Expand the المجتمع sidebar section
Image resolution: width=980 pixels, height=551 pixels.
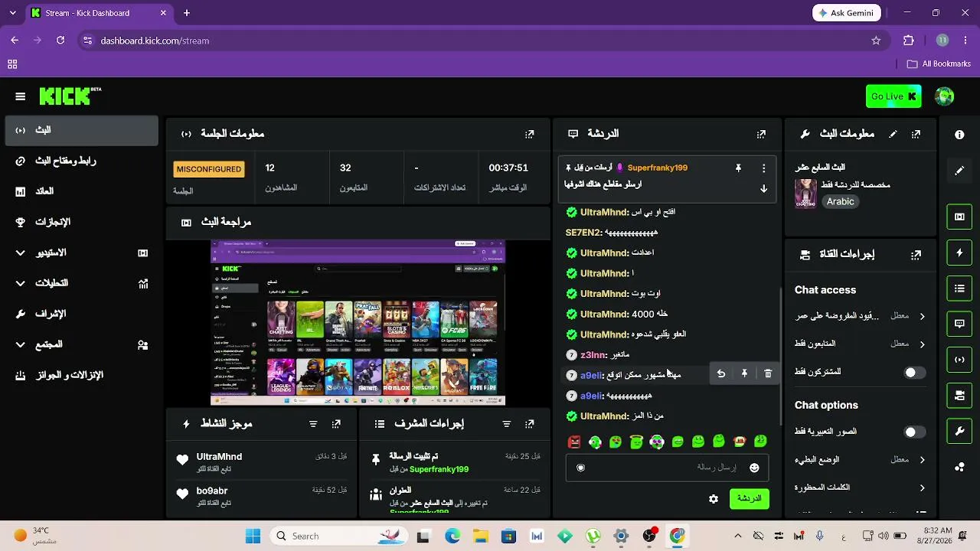point(81,344)
